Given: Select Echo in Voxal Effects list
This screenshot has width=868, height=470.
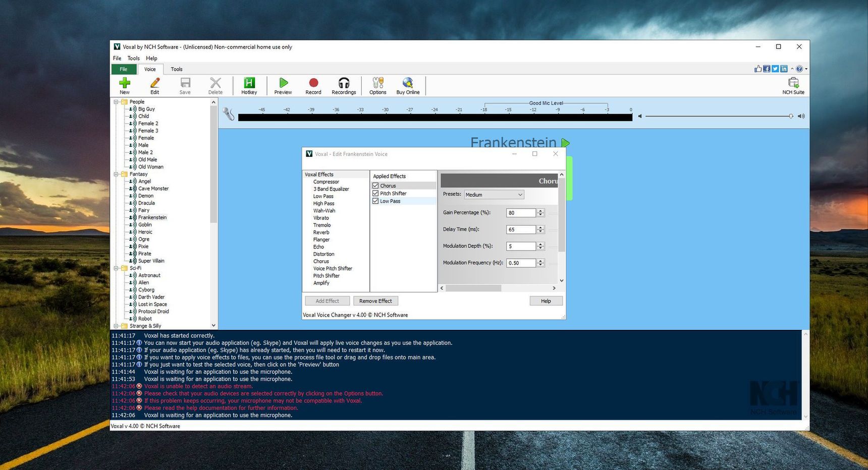Looking at the screenshot, I should [x=318, y=247].
